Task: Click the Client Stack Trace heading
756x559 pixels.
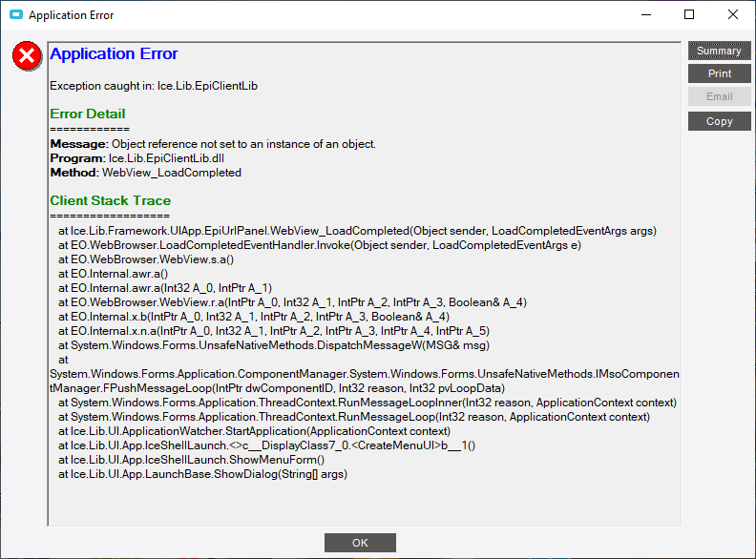Action: pos(111,200)
